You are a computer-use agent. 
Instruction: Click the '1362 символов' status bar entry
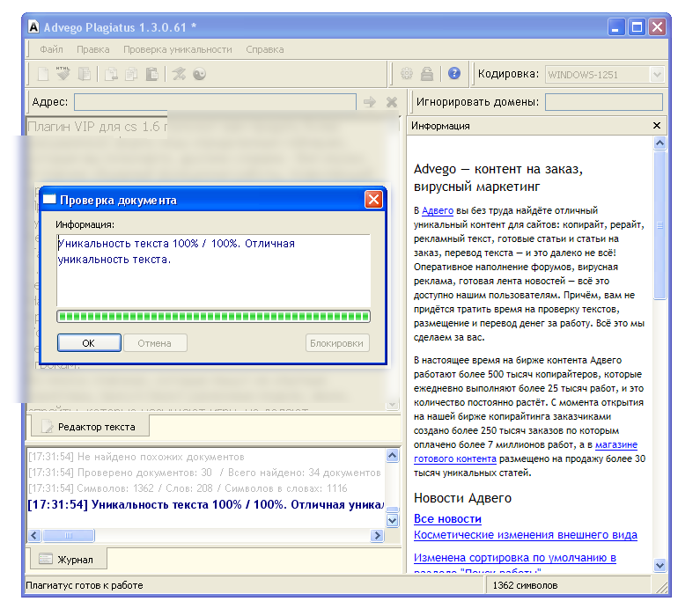click(x=525, y=585)
